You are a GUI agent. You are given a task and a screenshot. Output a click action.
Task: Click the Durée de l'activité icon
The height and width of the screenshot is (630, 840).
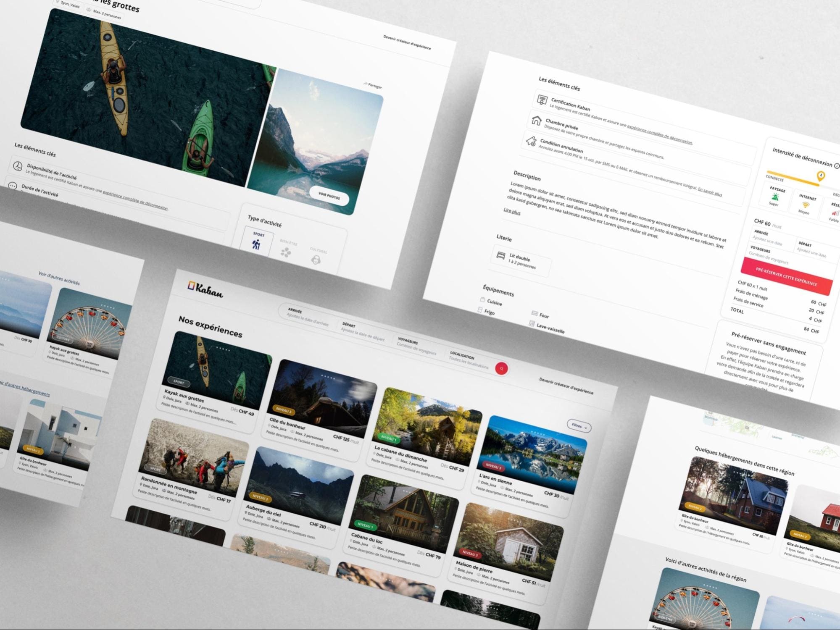[x=13, y=186]
